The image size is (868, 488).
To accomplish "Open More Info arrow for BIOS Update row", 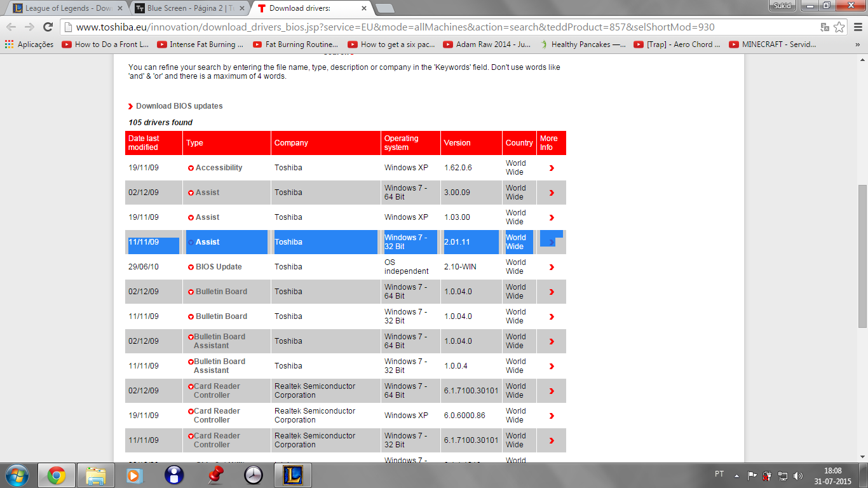I will tap(552, 268).
